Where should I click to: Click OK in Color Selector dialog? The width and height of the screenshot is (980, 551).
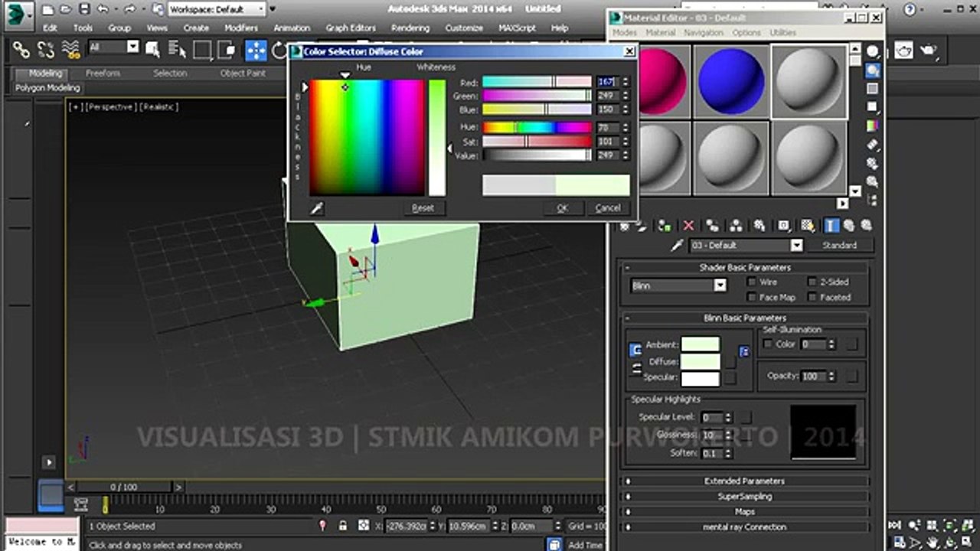[x=562, y=208]
